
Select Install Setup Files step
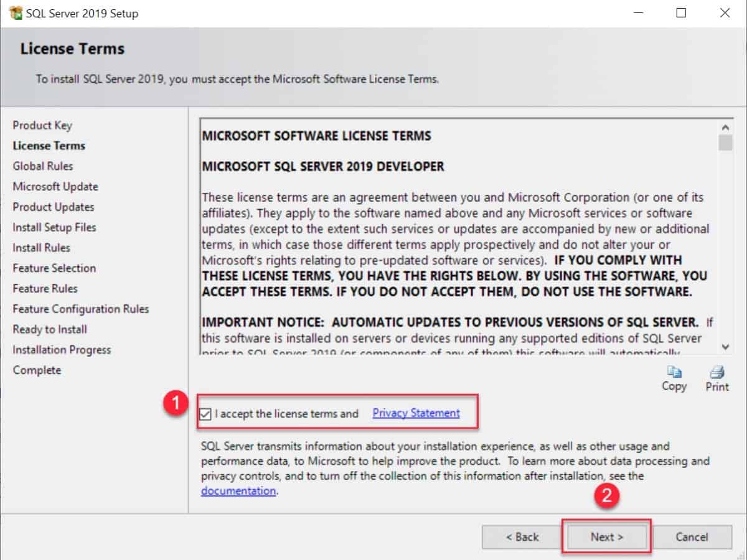pos(54,227)
